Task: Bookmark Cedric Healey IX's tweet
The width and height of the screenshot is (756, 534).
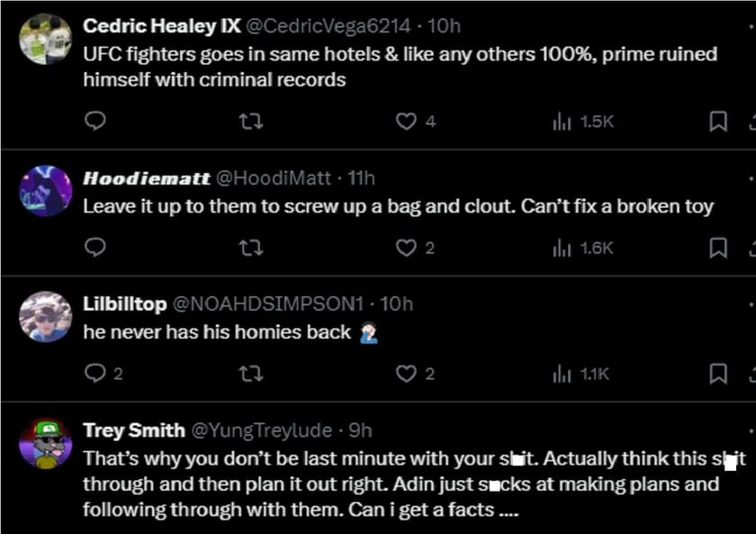Action: pos(718,122)
